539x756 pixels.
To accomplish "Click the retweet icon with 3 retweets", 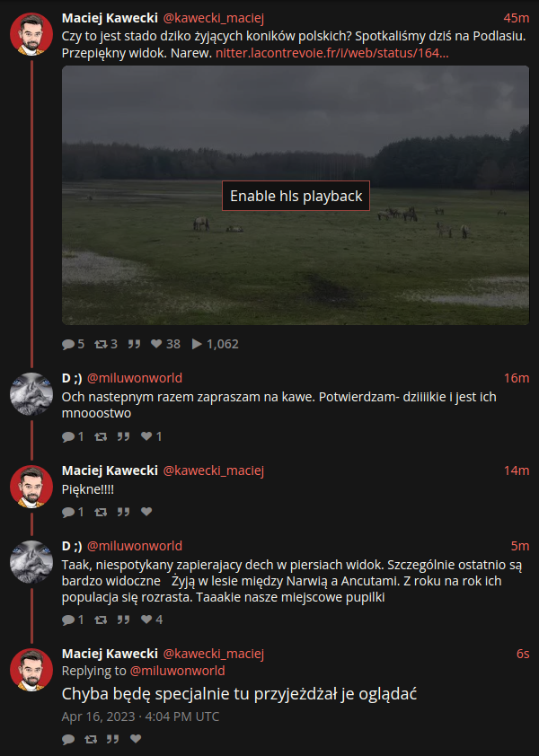I will [101, 344].
